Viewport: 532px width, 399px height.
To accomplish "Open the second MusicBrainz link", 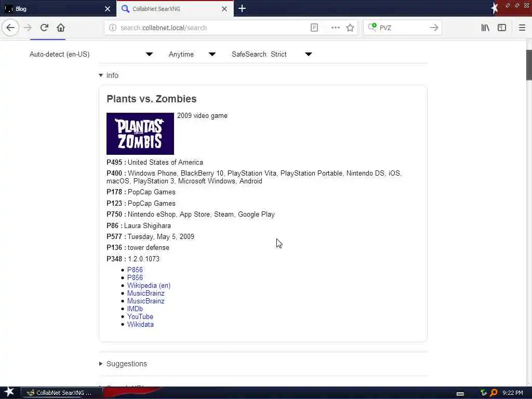I will 145,301.
